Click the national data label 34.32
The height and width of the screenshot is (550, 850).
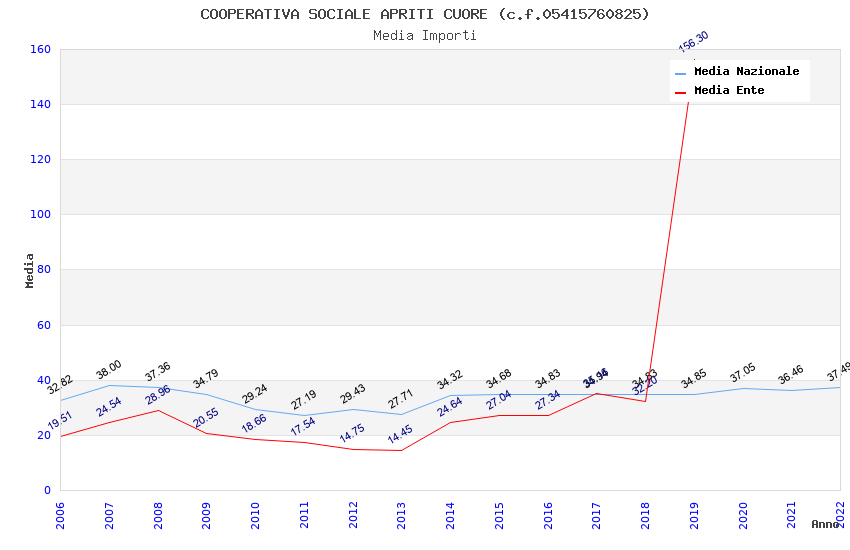(x=449, y=379)
